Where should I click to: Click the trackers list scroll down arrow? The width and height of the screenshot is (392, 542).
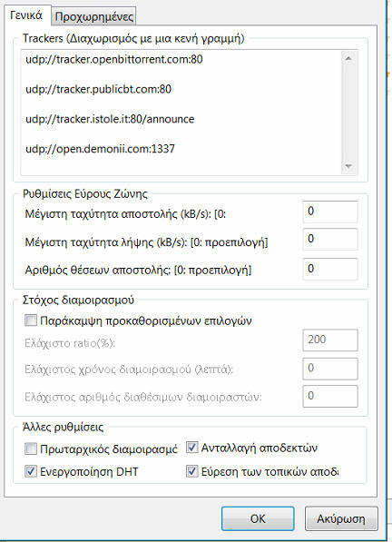pos(348,167)
